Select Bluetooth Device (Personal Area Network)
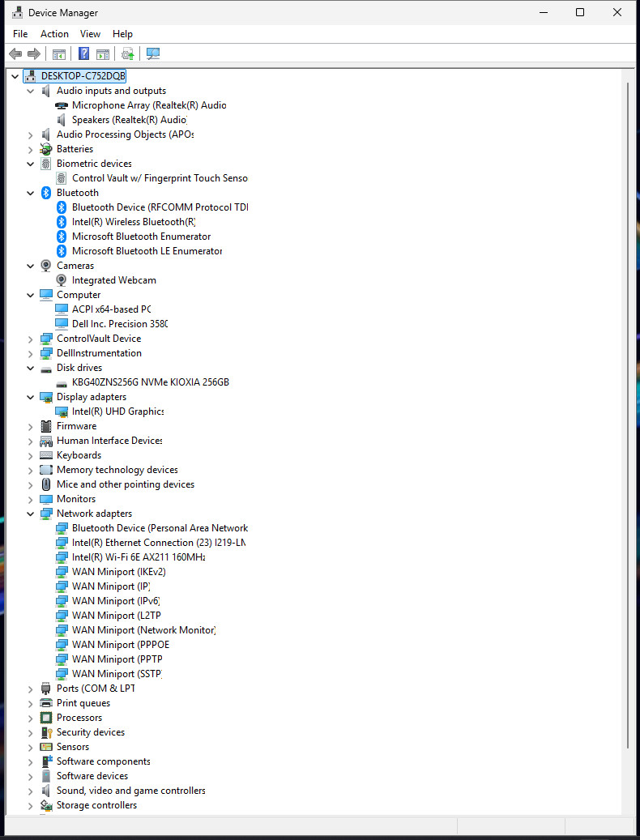Image resolution: width=640 pixels, height=840 pixels. pyautogui.click(x=160, y=528)
